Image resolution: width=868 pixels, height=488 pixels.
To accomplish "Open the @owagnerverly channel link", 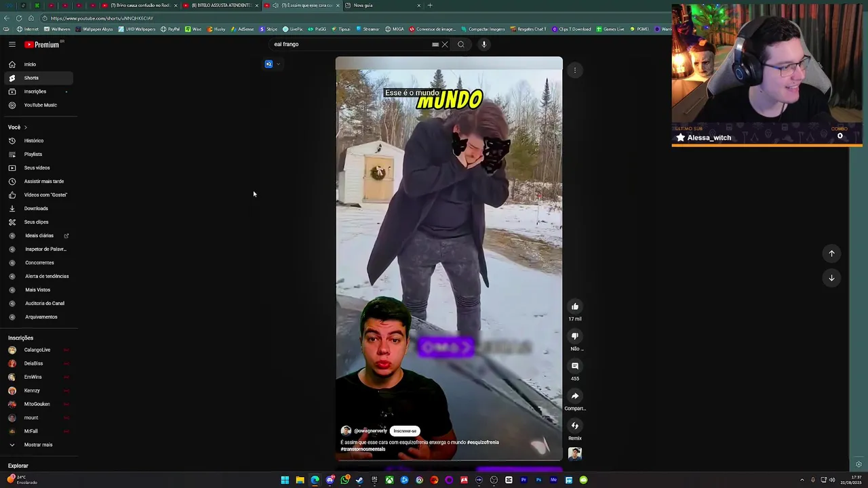I will 370,431.
